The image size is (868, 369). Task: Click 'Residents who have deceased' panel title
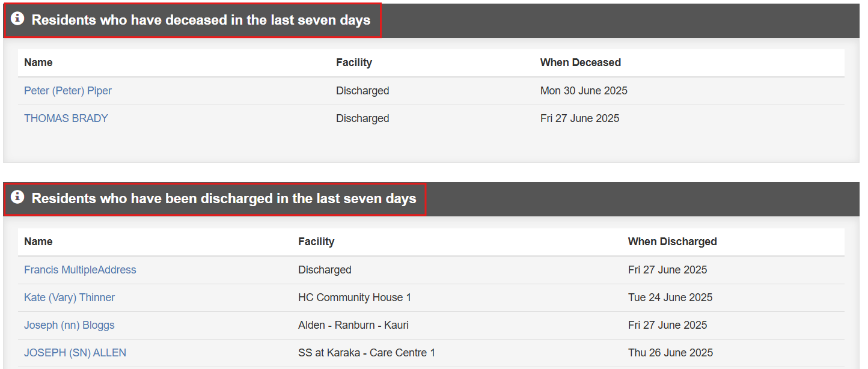pos(201,20)
